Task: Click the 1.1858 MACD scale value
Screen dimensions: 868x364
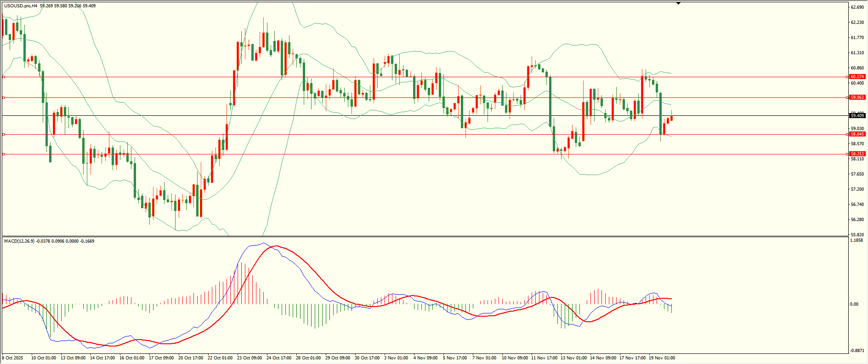Action: 857,240
